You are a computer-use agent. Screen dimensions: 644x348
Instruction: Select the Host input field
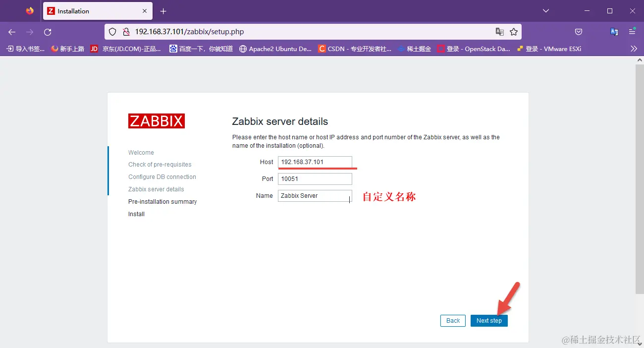point(315,162)
